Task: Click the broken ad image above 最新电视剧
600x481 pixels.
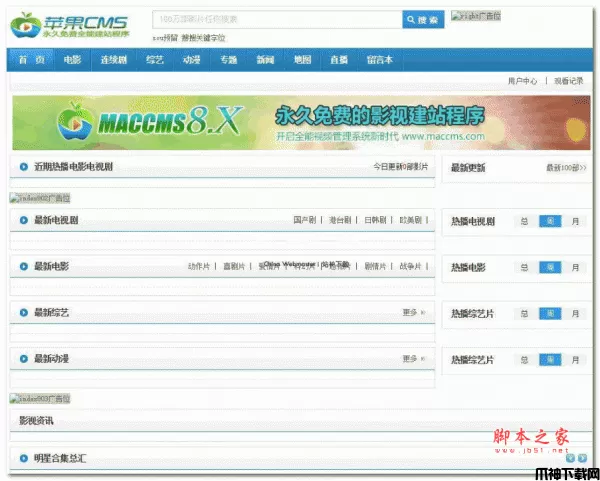Action: point(40,198)
